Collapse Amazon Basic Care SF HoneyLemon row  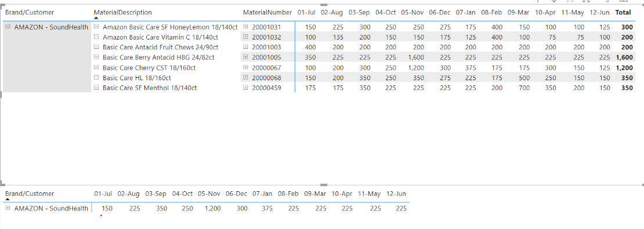[x=96, y=27]
